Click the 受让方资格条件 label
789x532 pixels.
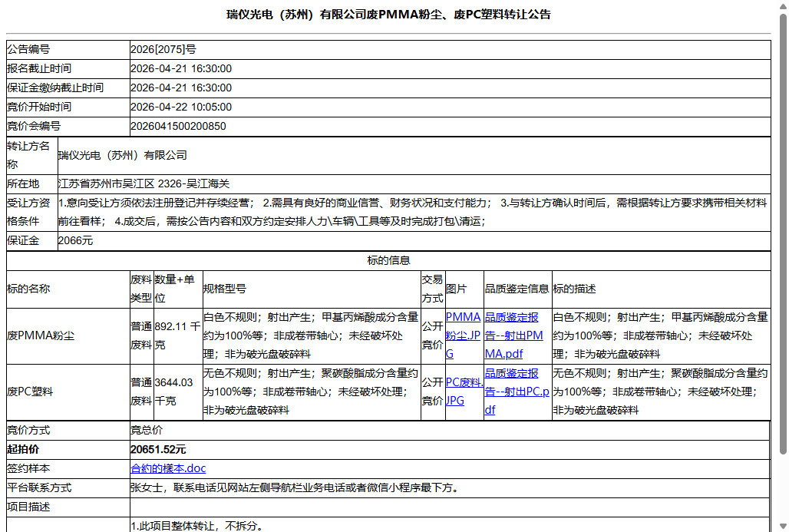(x=28, y=212)
